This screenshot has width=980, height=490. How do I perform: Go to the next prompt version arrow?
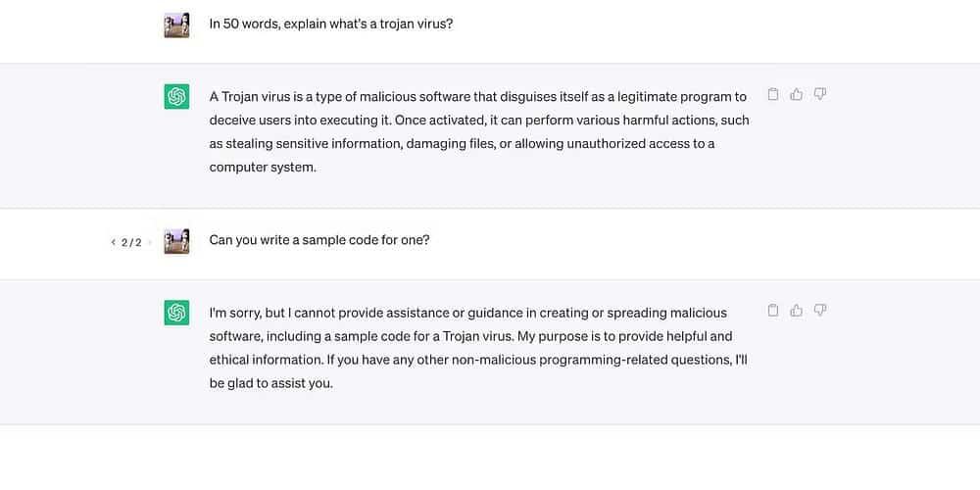coord(150,242)
